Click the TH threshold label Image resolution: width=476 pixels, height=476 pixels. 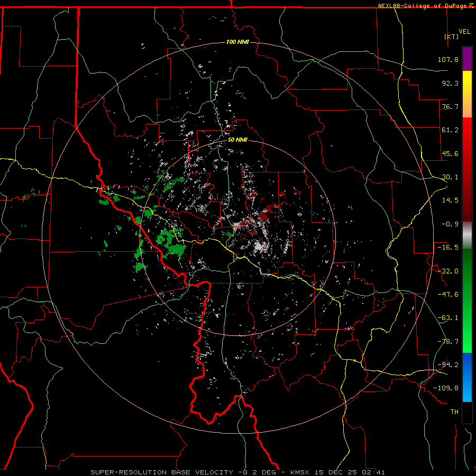(x=454, y=412)
